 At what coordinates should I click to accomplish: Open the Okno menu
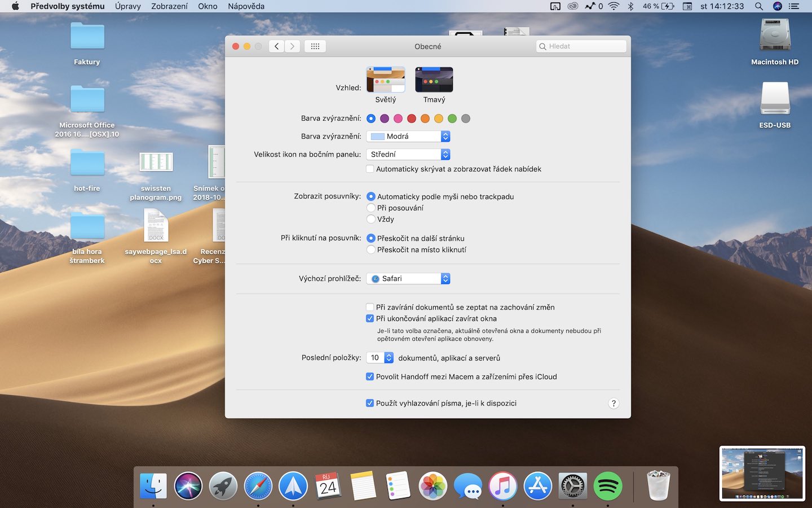coord(208,6)
